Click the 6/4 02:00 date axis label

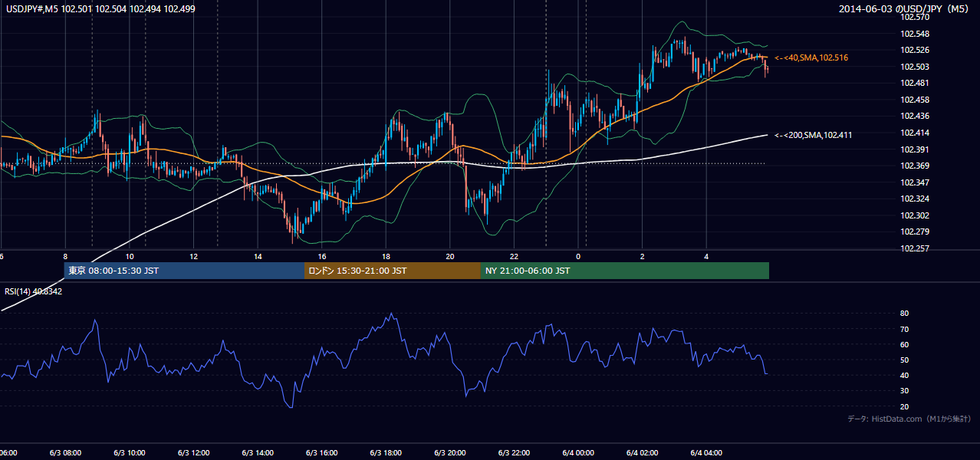coord(643,452)
